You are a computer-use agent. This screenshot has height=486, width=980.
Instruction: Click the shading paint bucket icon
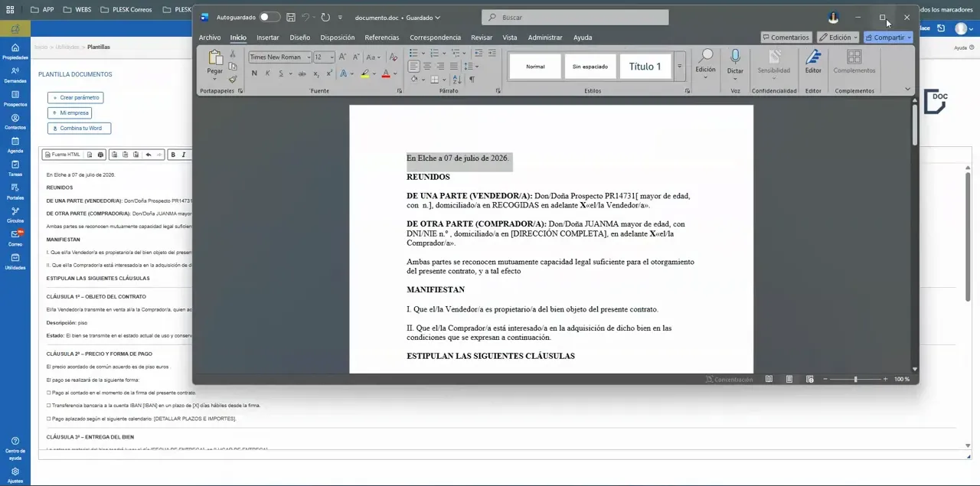click(413, 79)
